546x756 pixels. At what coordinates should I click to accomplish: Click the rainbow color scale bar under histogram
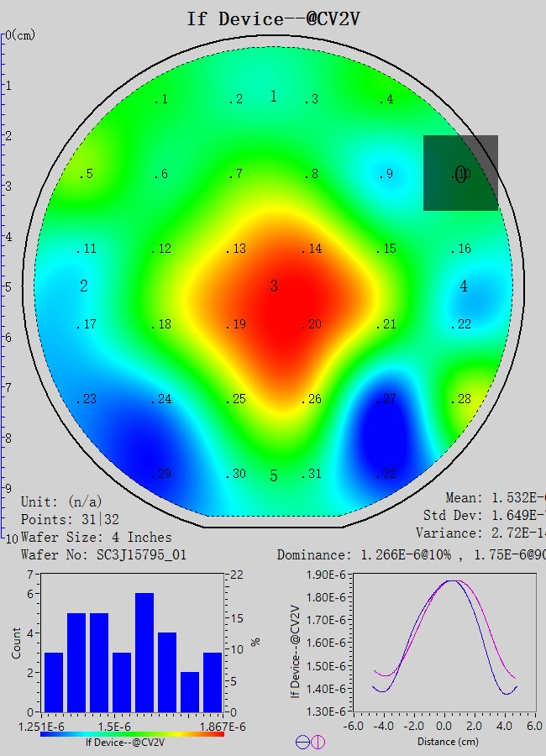(132, 733)
